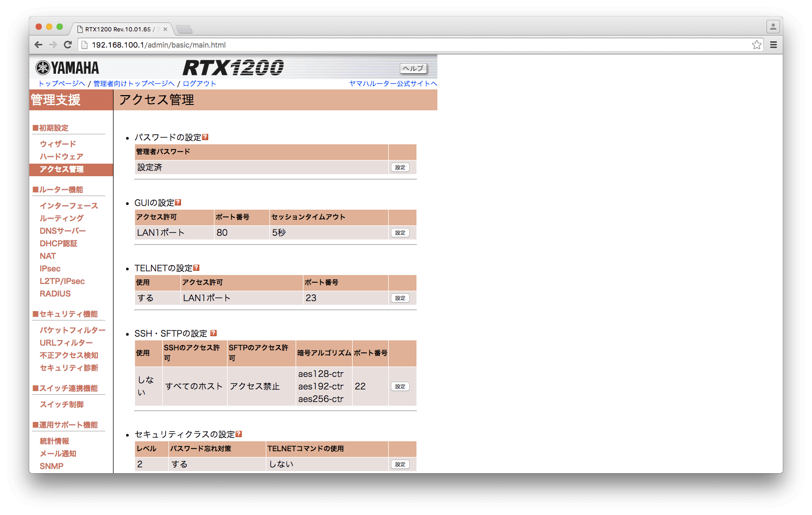Screen dimensions: 812x515
Task: Click the Chrome user profile icon
Action: pyautogui.click(x=773, y=27)
